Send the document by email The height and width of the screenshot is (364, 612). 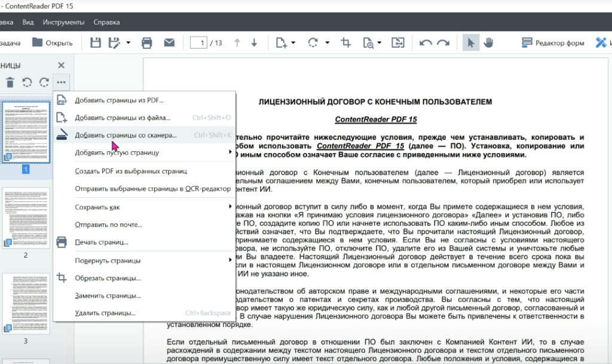click(x=169, y=42)
